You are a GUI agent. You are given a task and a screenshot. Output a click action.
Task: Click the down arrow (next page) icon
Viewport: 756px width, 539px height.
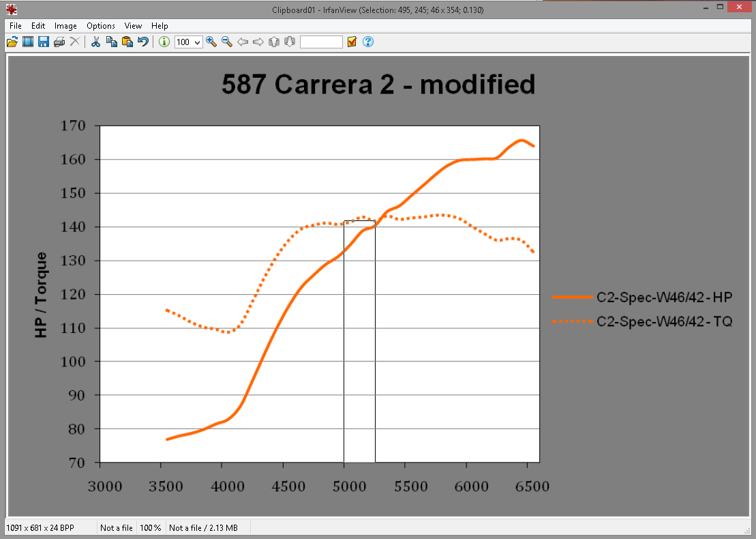290,42
